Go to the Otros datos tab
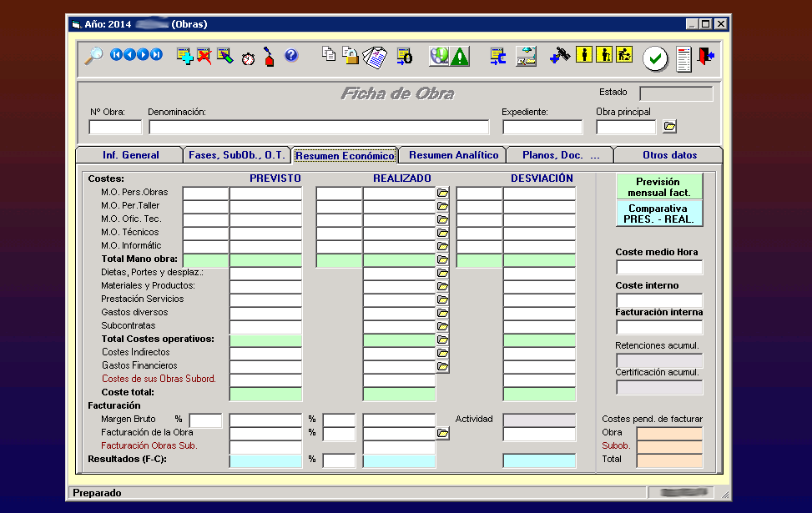This screenshot has height=513, width=812. (x=669, y=155)
